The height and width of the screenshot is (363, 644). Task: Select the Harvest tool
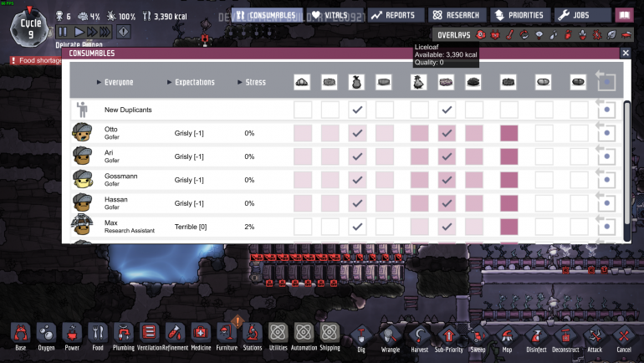pyautogui.click(x=419, y=339)
